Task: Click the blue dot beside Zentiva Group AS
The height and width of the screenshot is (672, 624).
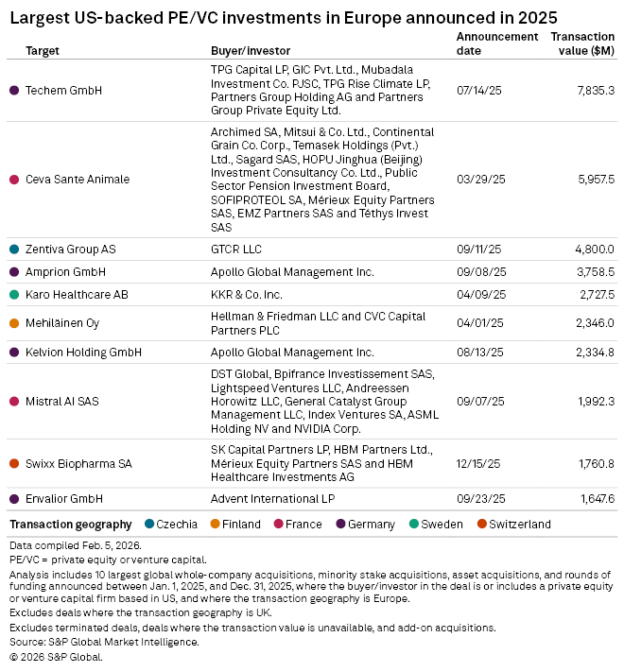Action: pyautogui.click(x=14, y=250)
